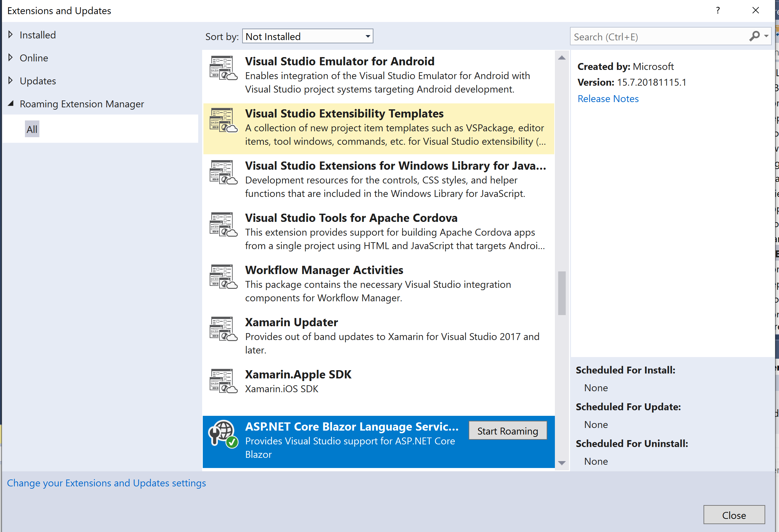Click the help question mark icon
This screenshot has width=779, height=532.
[x=718, y=11]
